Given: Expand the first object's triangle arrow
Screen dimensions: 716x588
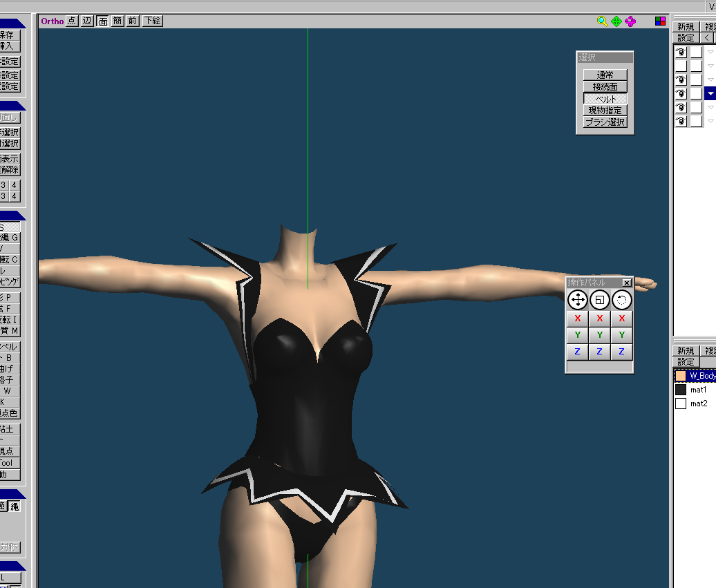Looking at the screenshot, I should coord(710,52).
